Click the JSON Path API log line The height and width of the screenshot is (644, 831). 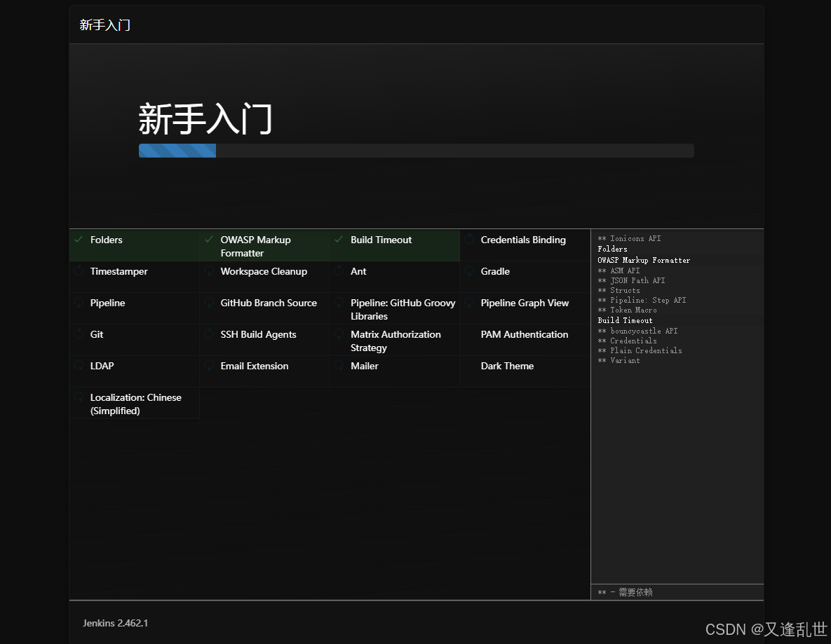click(631, 281)
